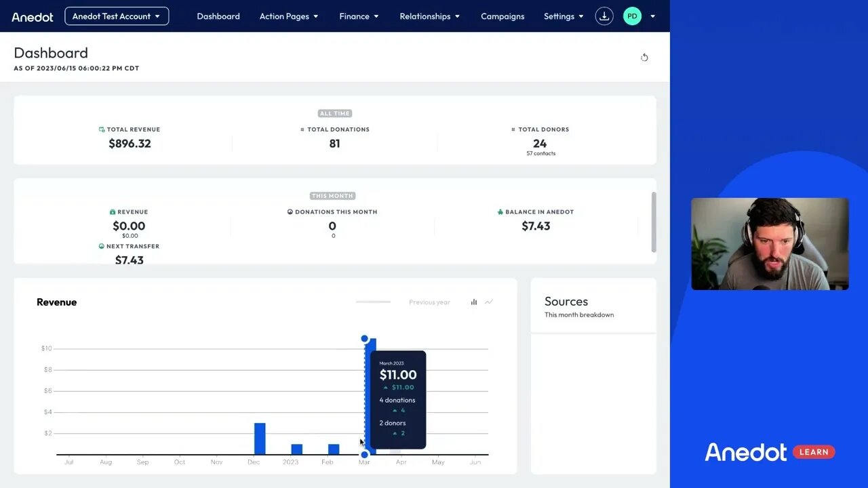Expand the Finance menu
The width and height of the screenshot is (868, 488).
coord(359,16)
